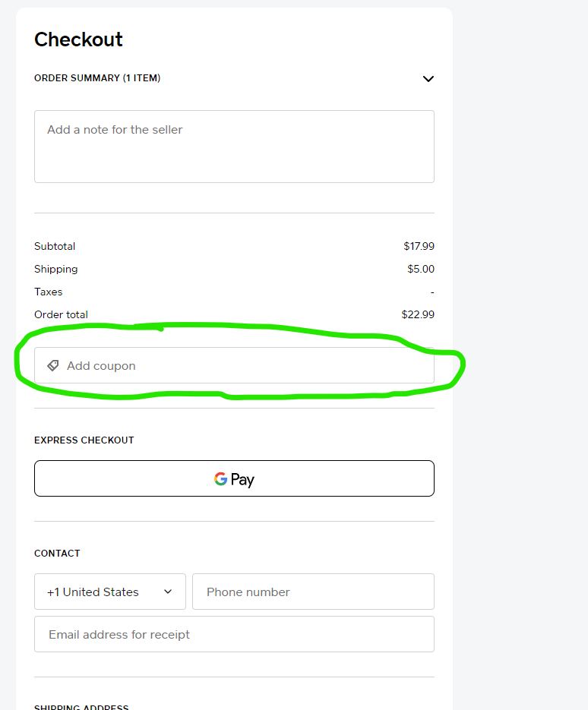Click the Google G logo
The height and width of the screenshot is (710, 588).
[x=221, y=479]
